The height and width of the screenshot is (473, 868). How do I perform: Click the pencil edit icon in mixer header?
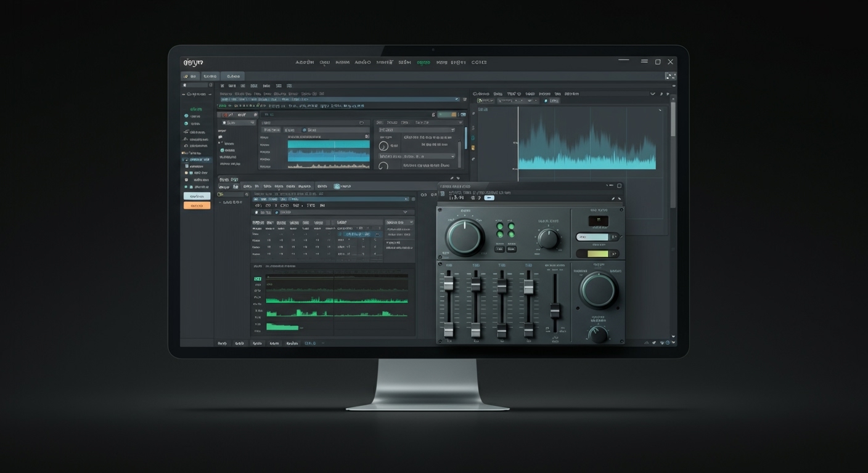point(613,198)
